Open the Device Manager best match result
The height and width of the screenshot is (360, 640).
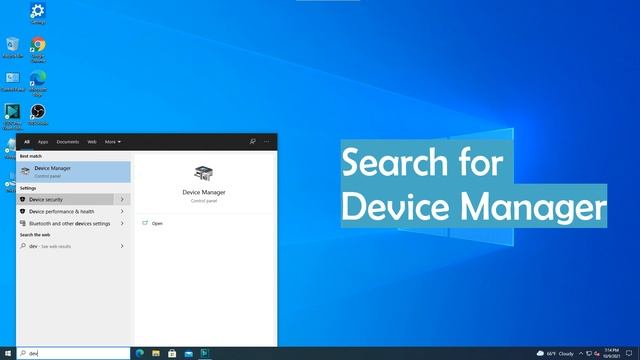(x=73, y=172)
